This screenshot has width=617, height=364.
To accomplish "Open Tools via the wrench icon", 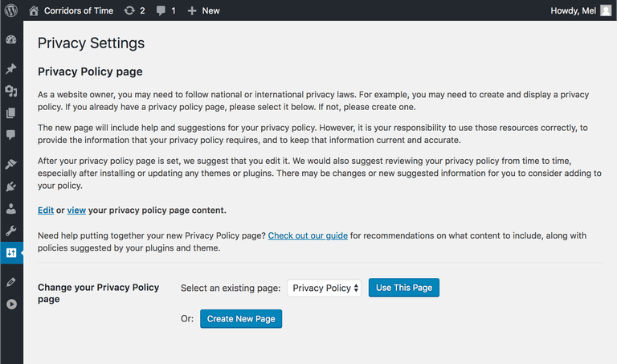I will (11, 231).
